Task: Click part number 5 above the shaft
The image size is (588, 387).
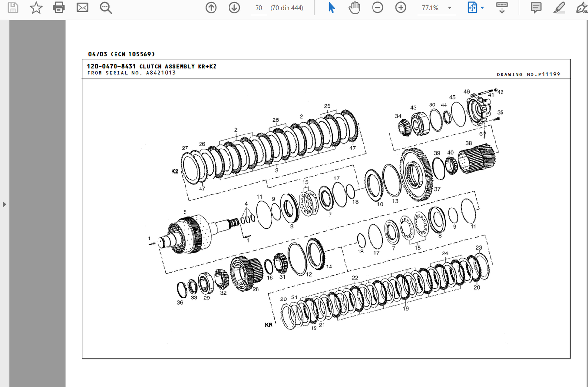Action: [x=185, y=212]
